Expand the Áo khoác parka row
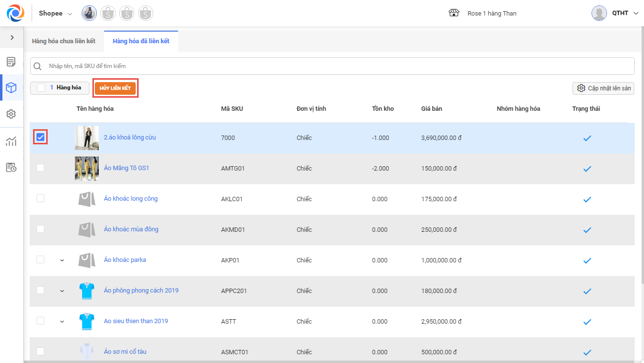The height and width of the screenshot is (363, 644). pos(62,260)
